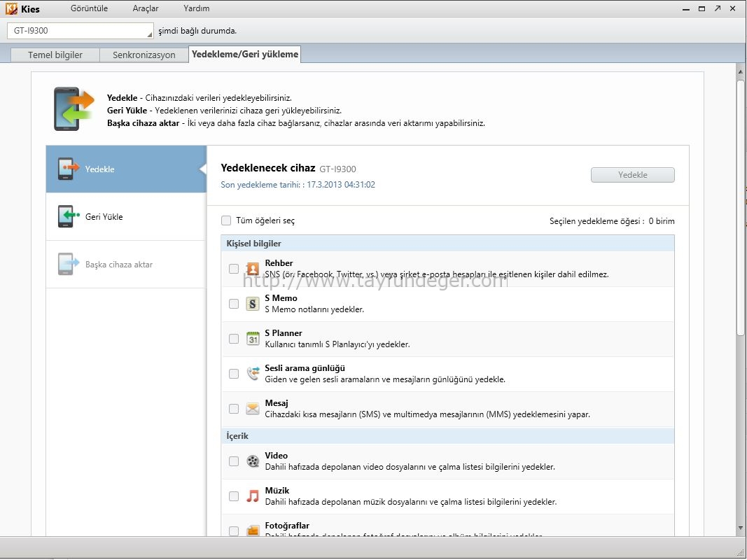Open window in separate view arrow icon
Screen dimensions: 747x560
(718, 8)
